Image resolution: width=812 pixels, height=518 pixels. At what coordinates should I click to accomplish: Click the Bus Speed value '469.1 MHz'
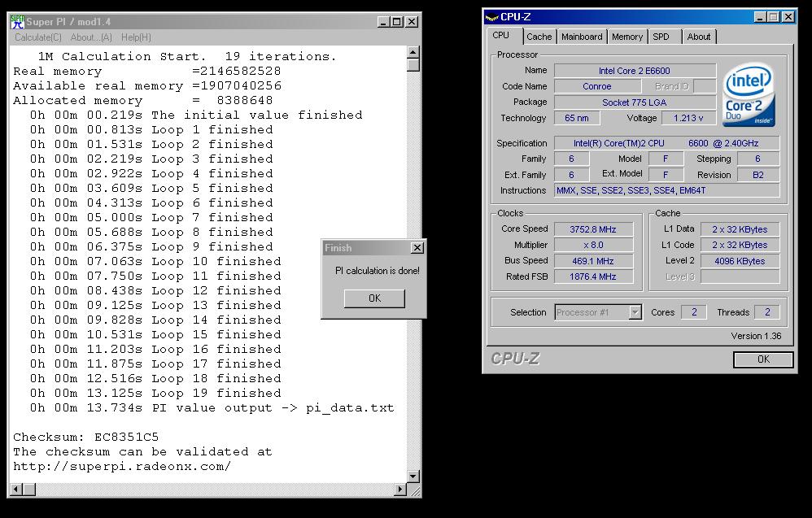click(x=593, y=261)
